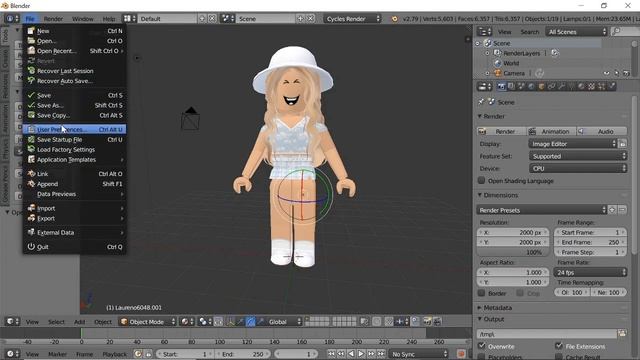Image resolution: width=640 pixels, height=360 pixels.
Task: Open the Object Mode dropdown
Action: click(148, 322)
